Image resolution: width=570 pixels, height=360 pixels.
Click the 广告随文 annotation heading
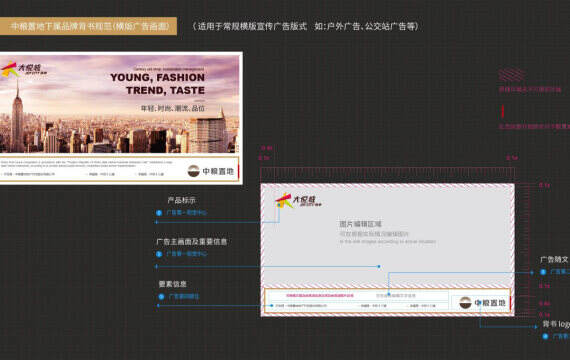554,259
